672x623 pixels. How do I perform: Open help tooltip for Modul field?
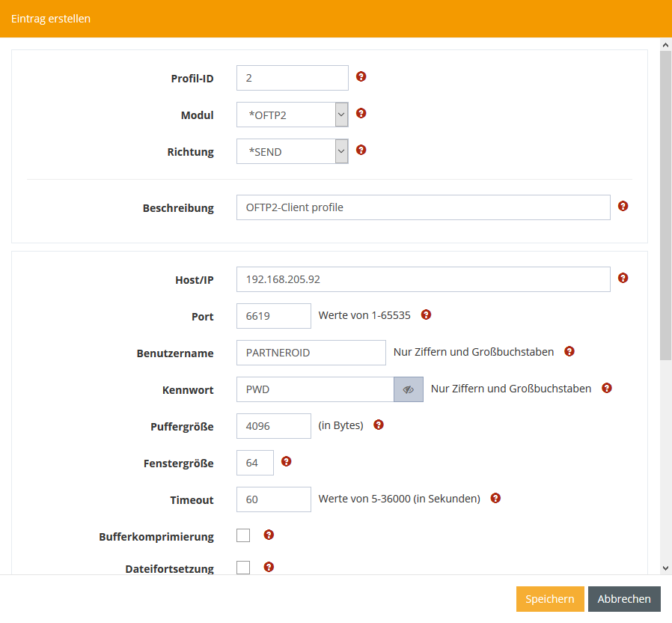coord(361,114)
